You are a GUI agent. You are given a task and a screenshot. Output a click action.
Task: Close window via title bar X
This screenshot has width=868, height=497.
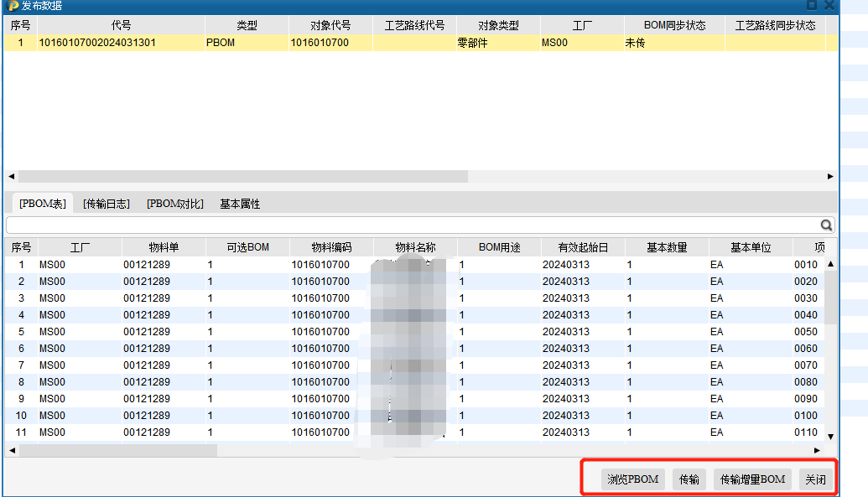click(829, 6)
